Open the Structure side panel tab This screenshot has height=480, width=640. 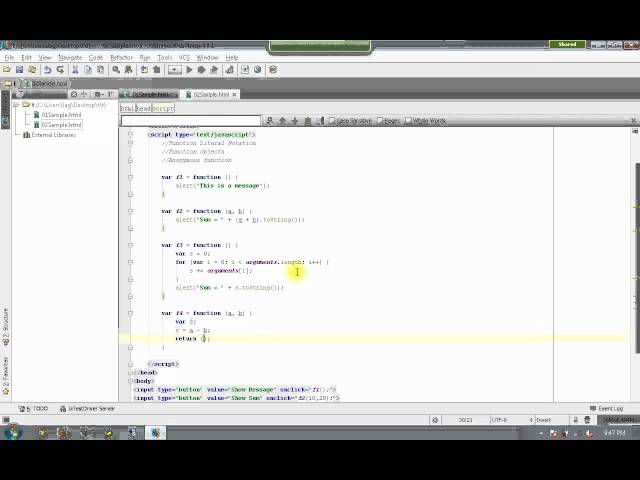click(6, 327)
